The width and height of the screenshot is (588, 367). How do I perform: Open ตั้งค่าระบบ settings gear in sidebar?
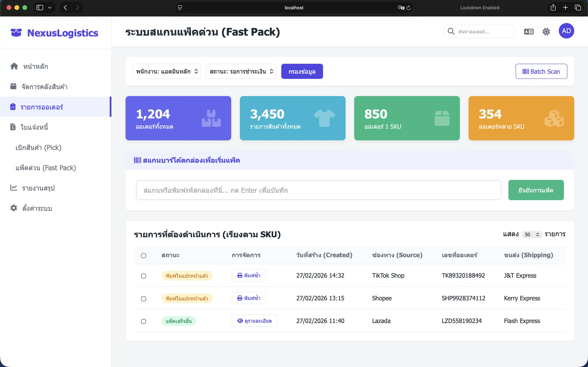(x=37, y=208)
